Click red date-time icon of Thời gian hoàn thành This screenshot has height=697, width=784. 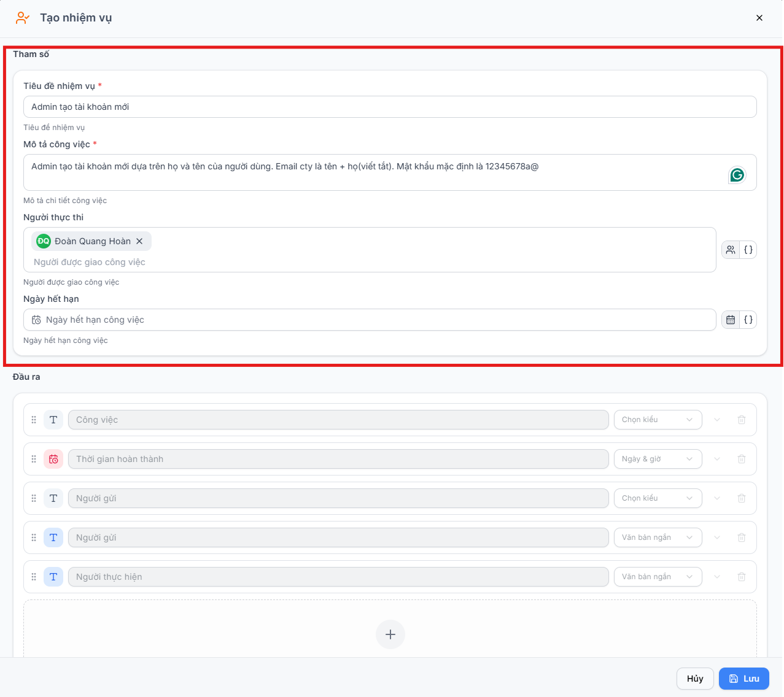[53, 459]
